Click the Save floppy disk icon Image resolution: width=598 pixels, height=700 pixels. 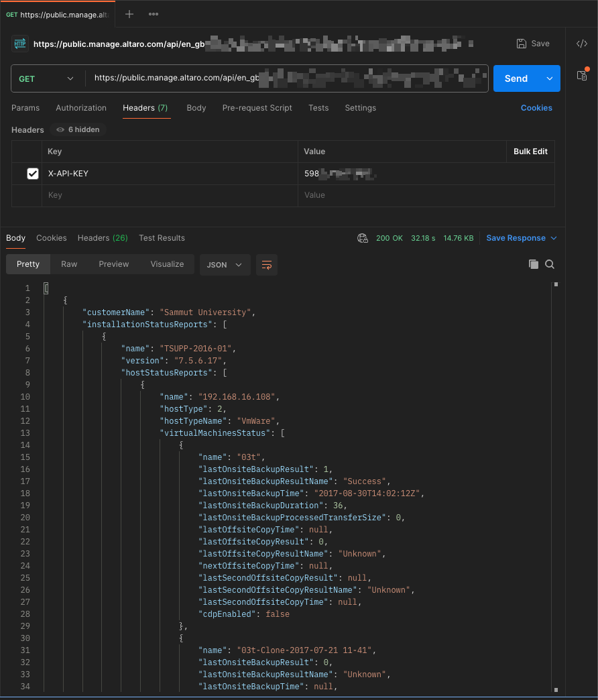pos(522,44)
